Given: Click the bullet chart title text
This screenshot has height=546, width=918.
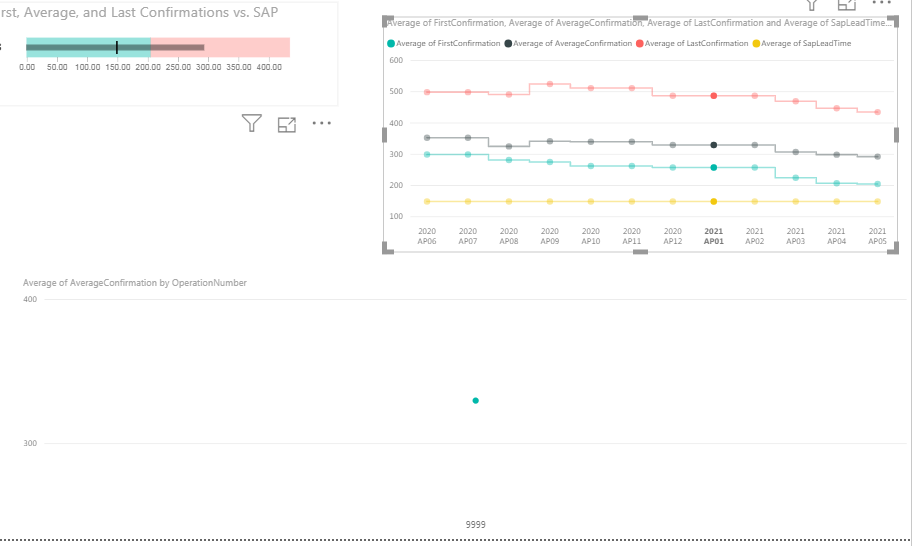Looking at the screenshot, I should point(139,12).
